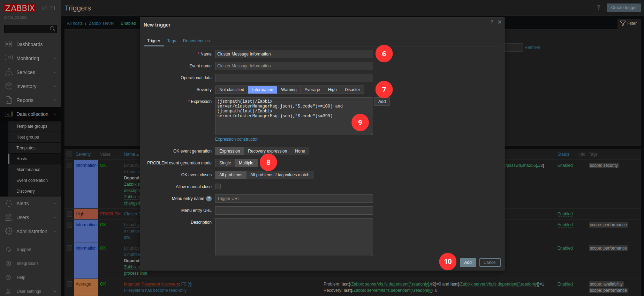The image size is (644, 296).
Task: Click the Add button beside Expression
Action: [x=382, y=102]
